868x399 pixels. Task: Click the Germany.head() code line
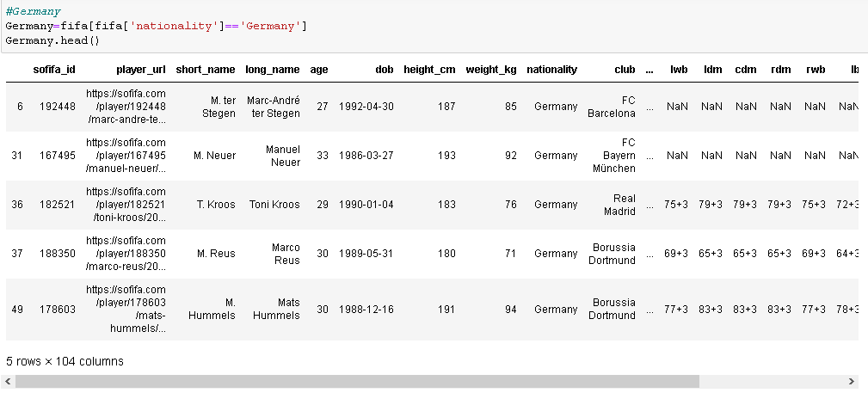[52, 40]
